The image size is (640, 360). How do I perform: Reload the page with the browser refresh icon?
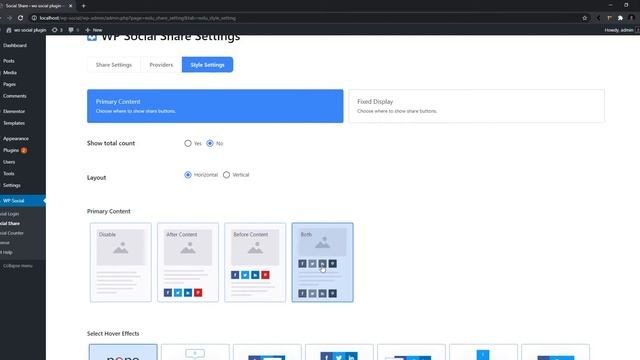(x=20, y=18)
